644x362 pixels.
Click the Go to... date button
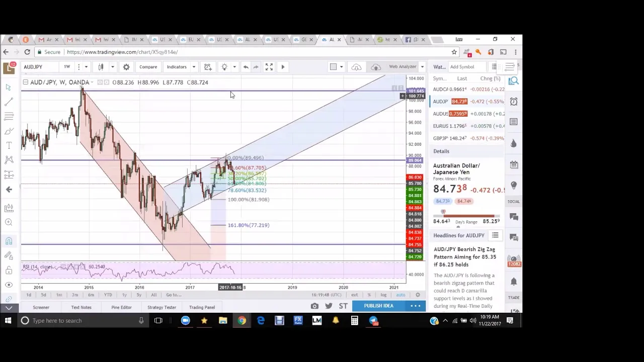(174, 295)
